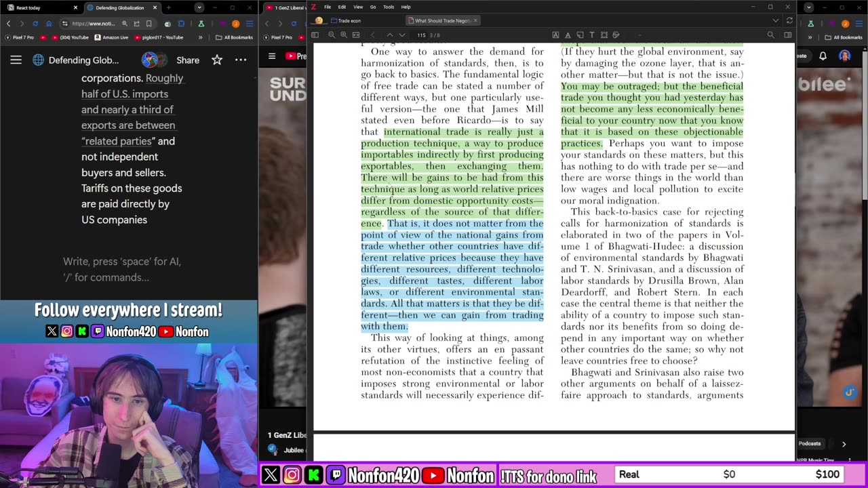Open the Zotero File menu
The width and height of the screenshot is (868, 488).
click(x=328, y=7)
